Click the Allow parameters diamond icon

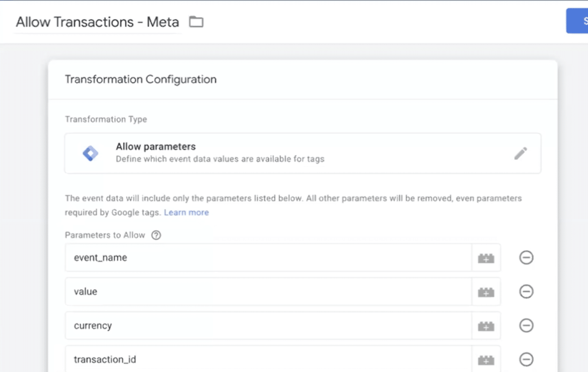coord(91,153)
